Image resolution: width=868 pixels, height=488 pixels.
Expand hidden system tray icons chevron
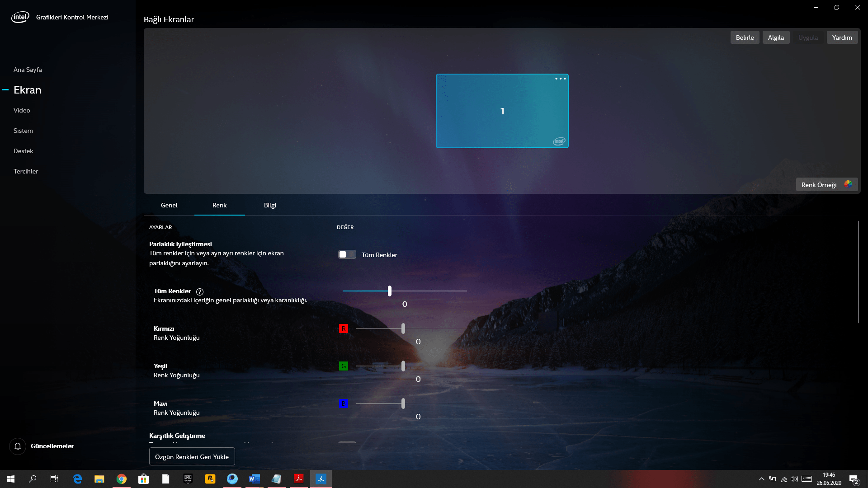pyautogui.click(x=761, y=479)
